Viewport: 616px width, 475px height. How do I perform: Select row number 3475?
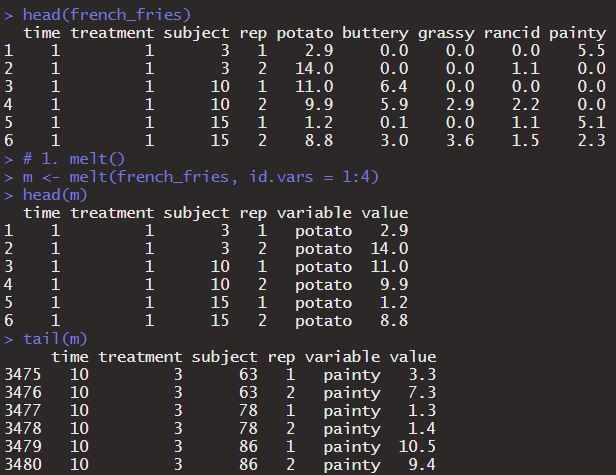(22, 374)
